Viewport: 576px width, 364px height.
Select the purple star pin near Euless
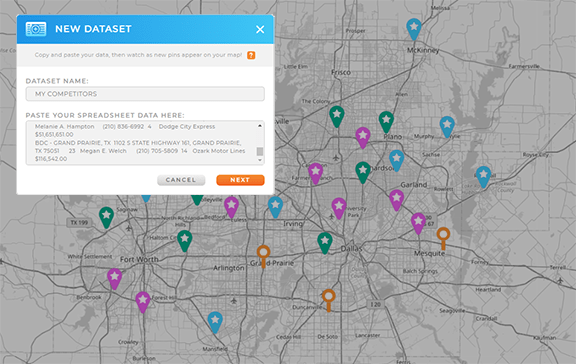pyautogui.click(x=231, y=207)
